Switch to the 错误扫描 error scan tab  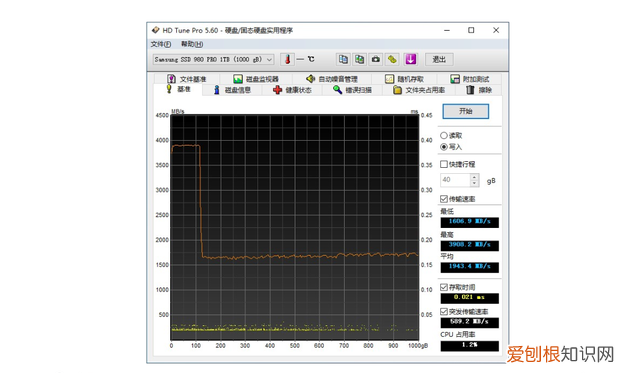click(352, 90)
